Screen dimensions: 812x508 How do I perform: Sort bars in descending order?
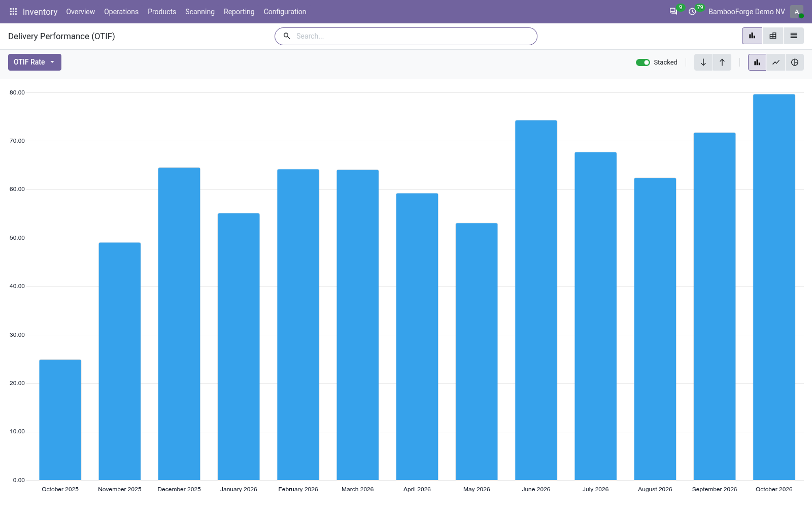(x=703, y=62)
